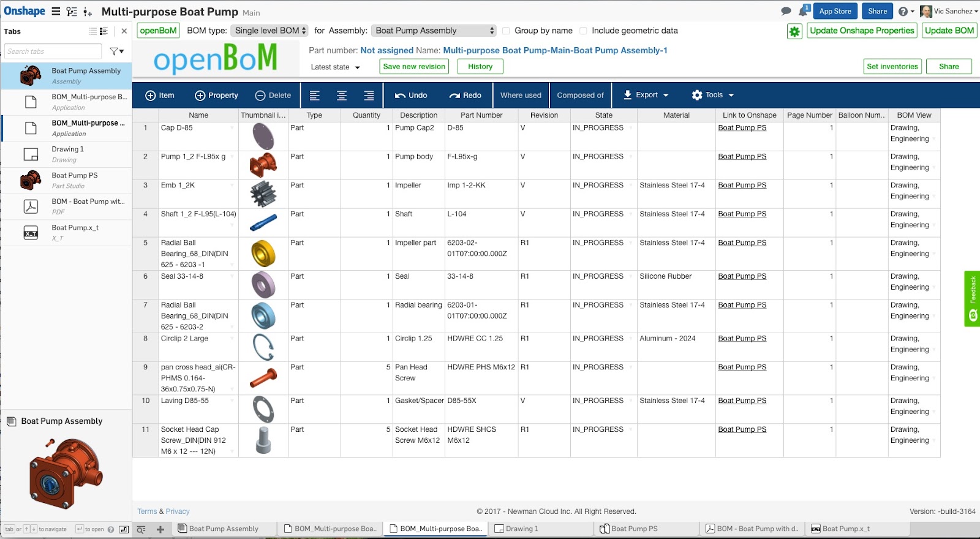Open the Tools dropdown

712,95
